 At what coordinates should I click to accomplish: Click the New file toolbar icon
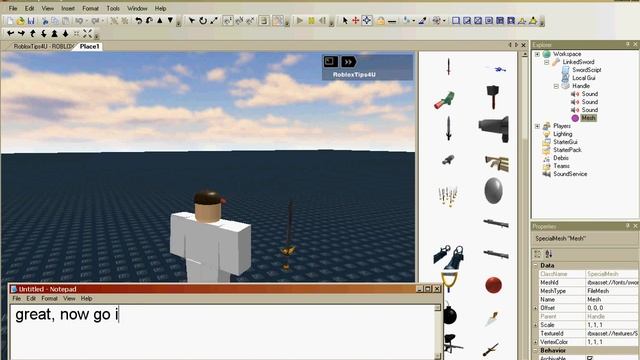10,20
